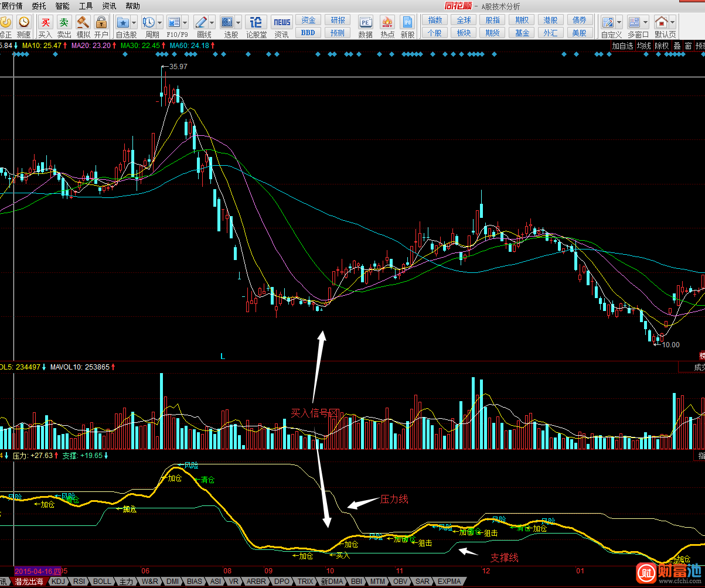The height and width of the screenshot is (588, 705).
Task: Switch to the EXPMA indicator tab
Action: click(449, 582)
